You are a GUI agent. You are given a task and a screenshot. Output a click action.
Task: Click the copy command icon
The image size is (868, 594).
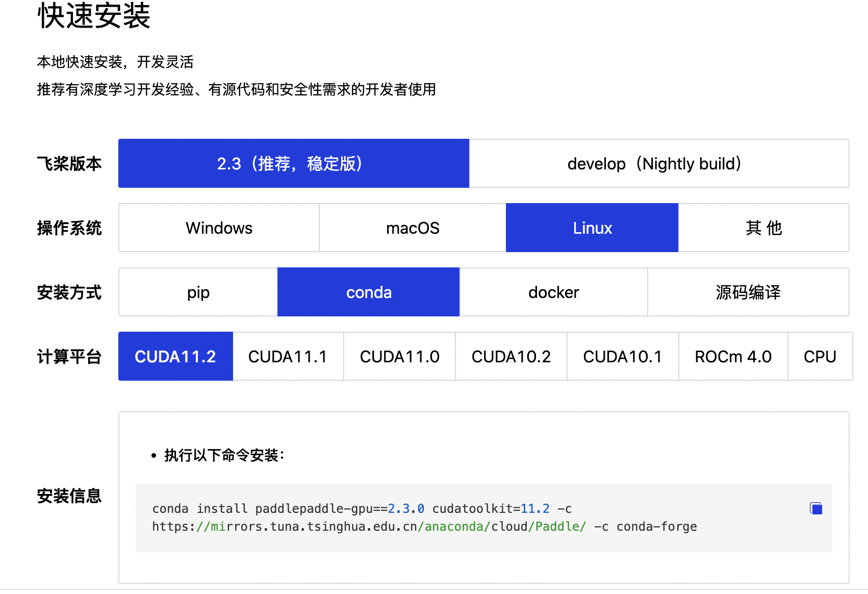(816, 508)
